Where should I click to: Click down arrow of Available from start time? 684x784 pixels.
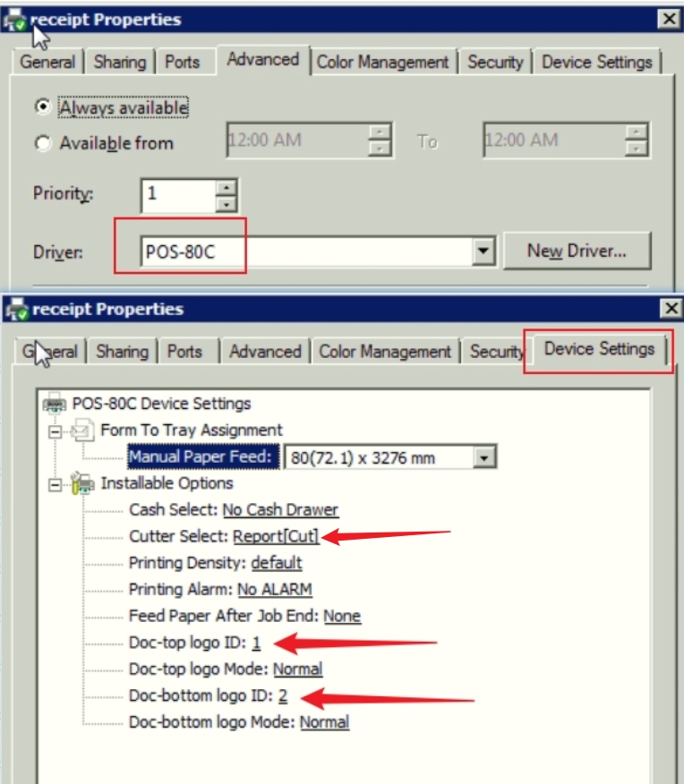(380, 149)
